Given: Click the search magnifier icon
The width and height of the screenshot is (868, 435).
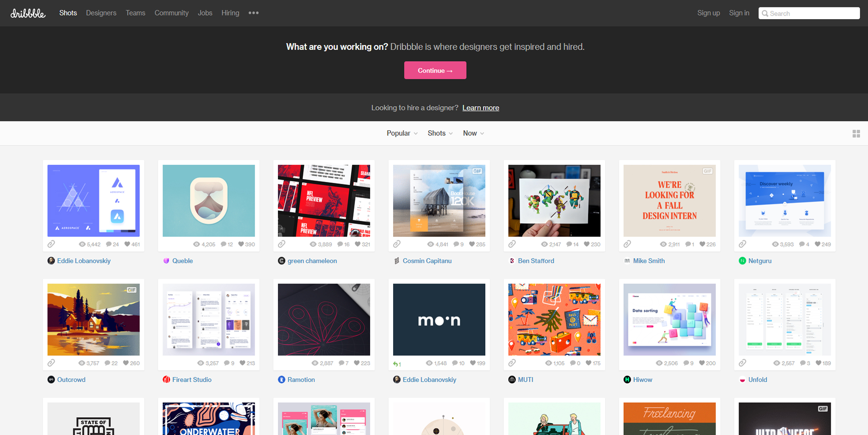Looking at the screenshot, I should pyautogui.click(x=765, y=13).
